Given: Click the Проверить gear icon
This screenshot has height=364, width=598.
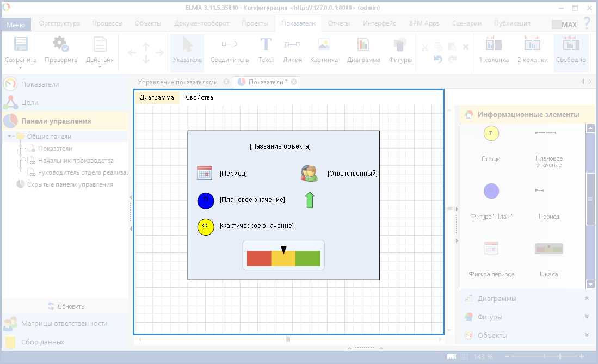Looking at the screenshot, I should (x=60, y=45).
